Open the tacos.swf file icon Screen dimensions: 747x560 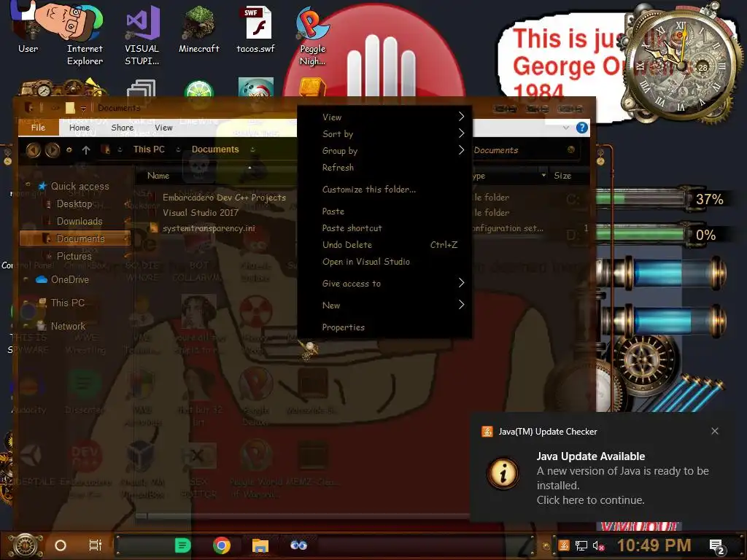[256, 29]
